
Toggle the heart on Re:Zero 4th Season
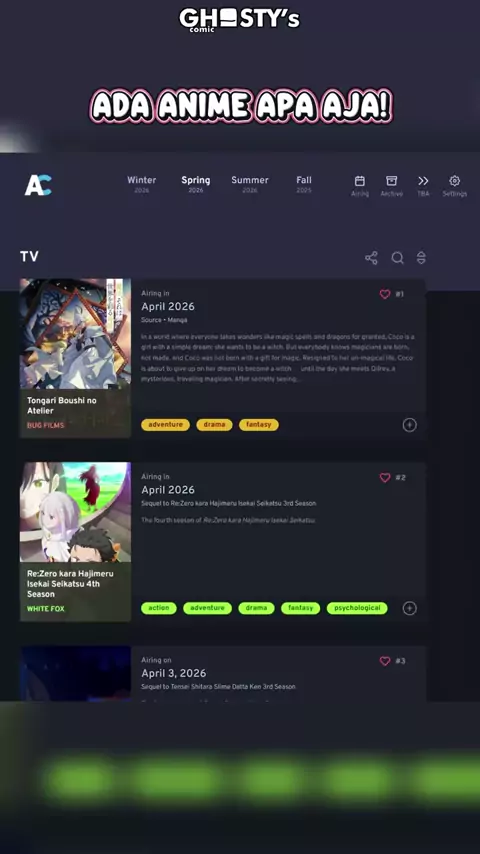[x=385, y=478]
